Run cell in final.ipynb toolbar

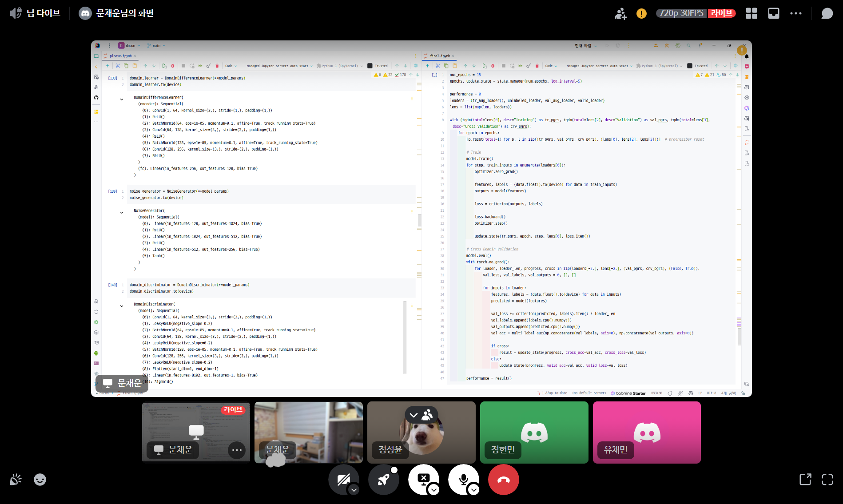coord(485,66)
